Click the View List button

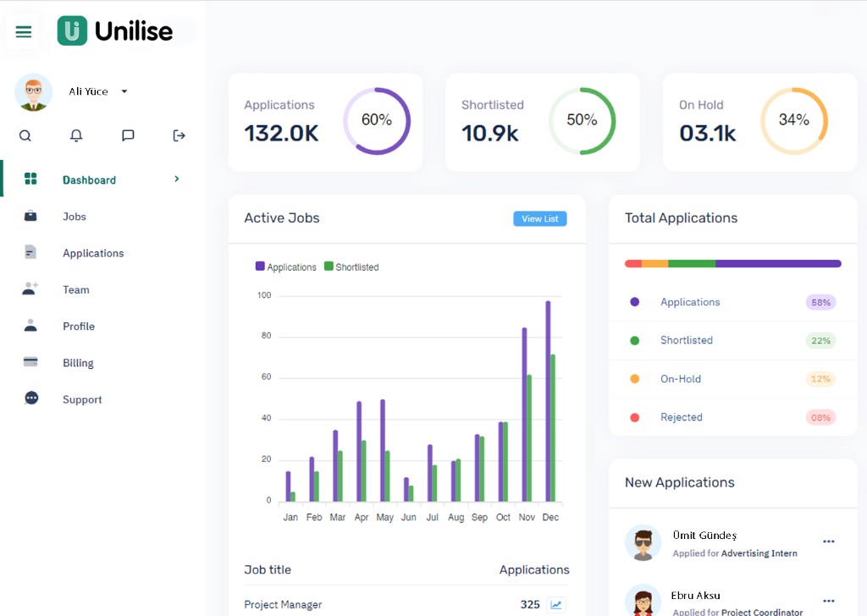[x=540, y=219]
